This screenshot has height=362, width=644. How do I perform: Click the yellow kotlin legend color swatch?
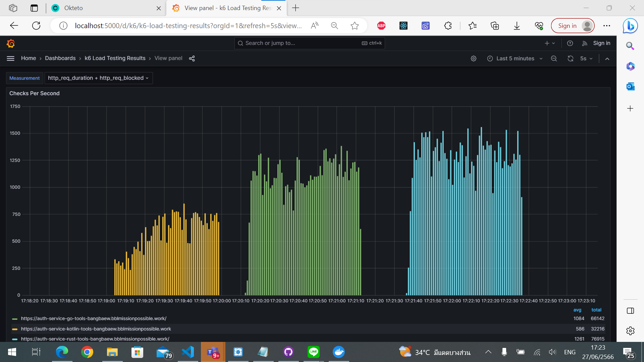coord(14,329)
